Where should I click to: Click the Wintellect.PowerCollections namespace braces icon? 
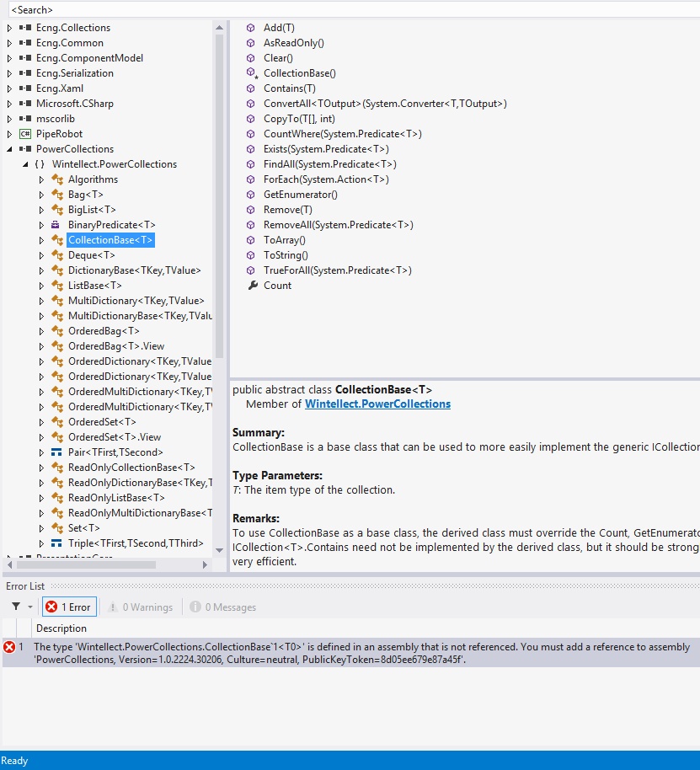click(x=40, y=164)
